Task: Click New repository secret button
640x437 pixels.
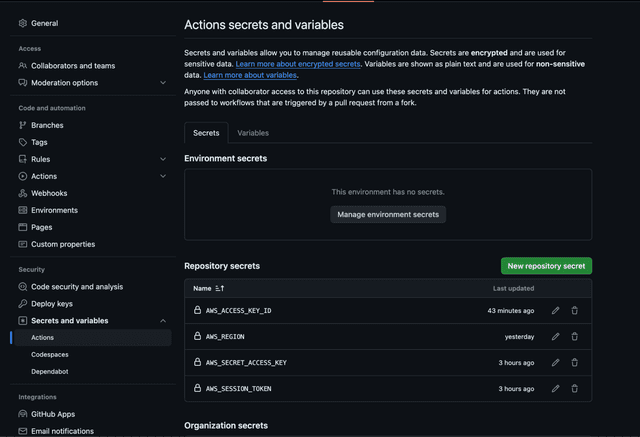Action: (x=546, y=266)
